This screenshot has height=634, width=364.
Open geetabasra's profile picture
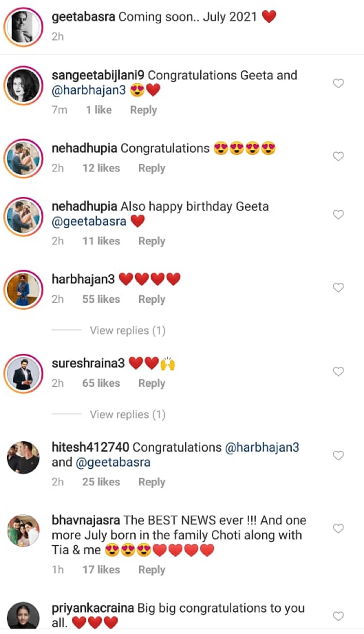[23, 27]
